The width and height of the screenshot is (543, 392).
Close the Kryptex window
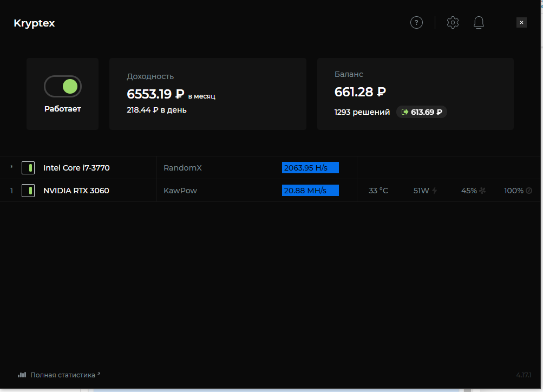(521, 23)
